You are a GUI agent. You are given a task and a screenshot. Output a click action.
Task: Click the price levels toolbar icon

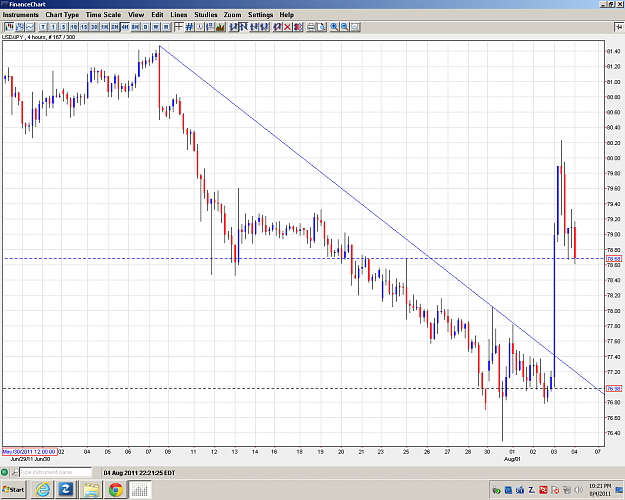click(x=210, y=27)
